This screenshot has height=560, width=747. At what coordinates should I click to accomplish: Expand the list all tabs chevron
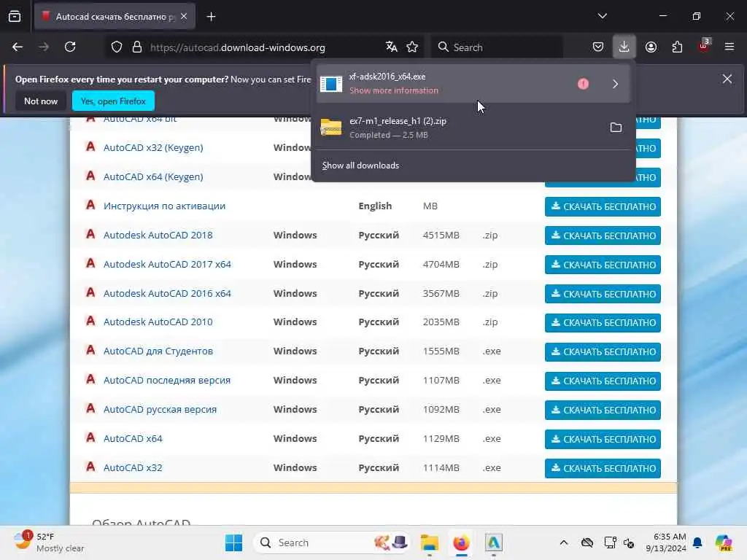click(x=602, y=16)
